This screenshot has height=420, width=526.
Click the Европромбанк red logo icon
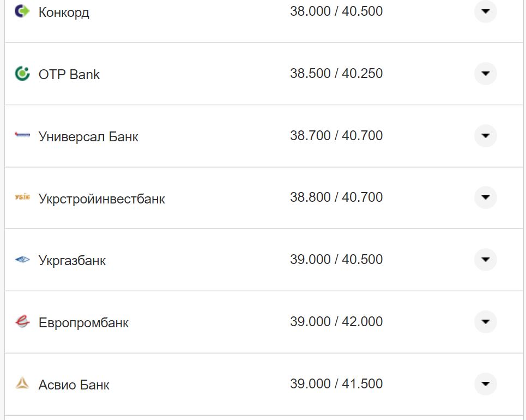tap(22, 322)
